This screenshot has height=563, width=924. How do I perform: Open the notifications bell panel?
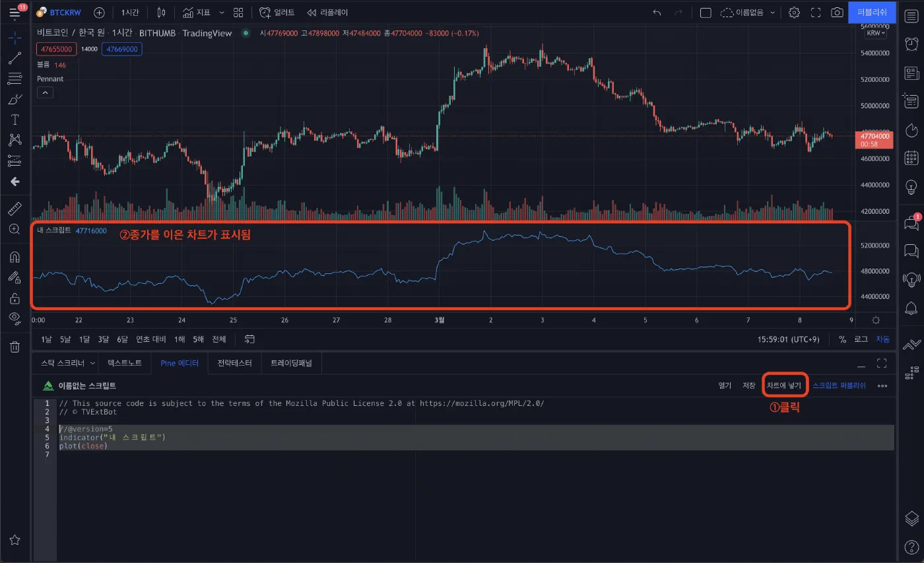point(911,308)
